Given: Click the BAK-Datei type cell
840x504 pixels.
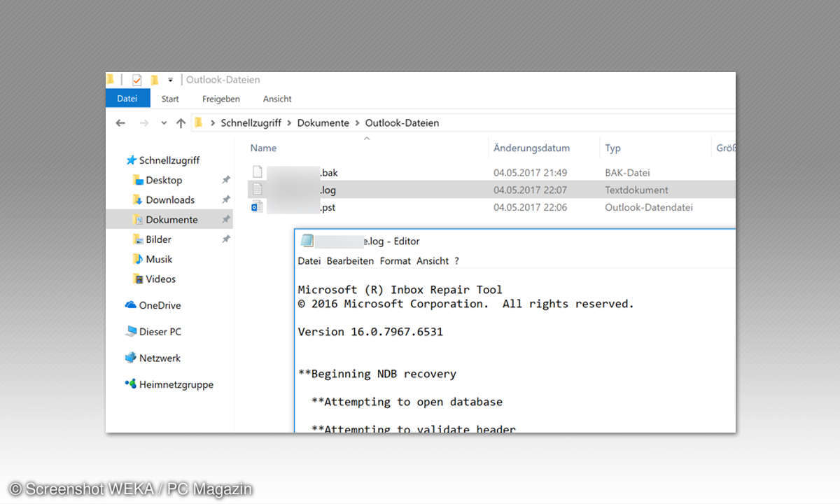Looking at the screenshot, I should [629, 172].
